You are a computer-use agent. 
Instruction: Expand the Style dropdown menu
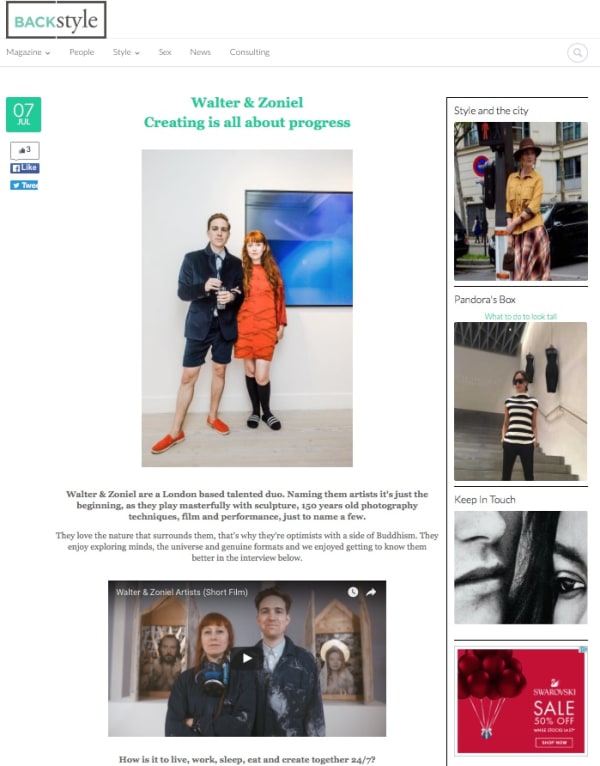[x=126, y=52]
